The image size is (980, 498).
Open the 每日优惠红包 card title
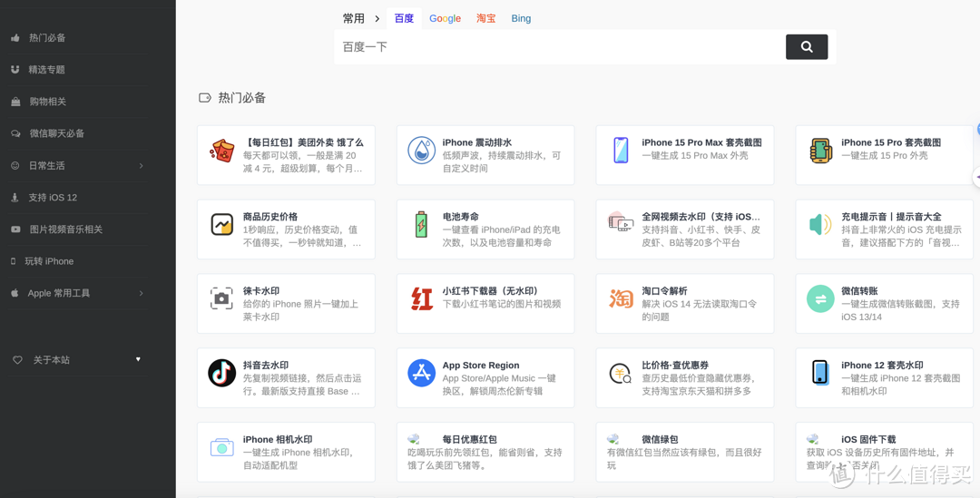469,439
